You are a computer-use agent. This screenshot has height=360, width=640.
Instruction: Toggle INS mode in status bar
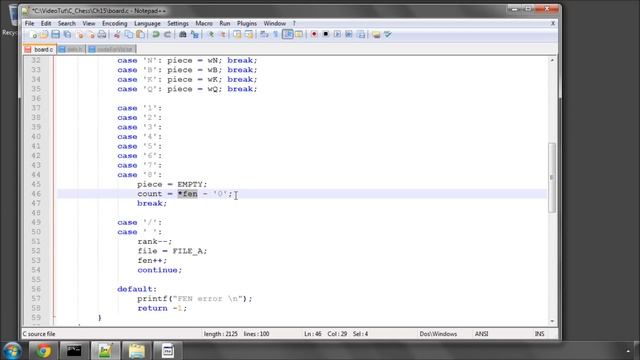pos(540,333)
